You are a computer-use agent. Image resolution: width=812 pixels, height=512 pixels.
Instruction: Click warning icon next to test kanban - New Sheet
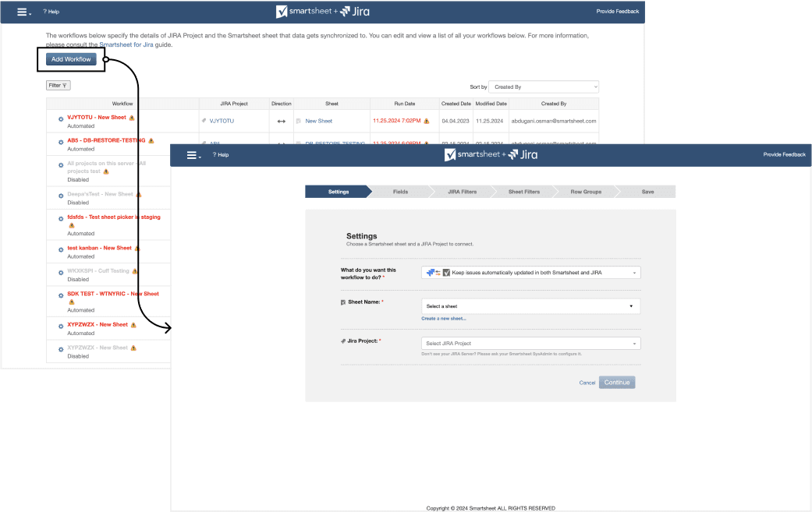pyautogui.click(x=137, y=249)
